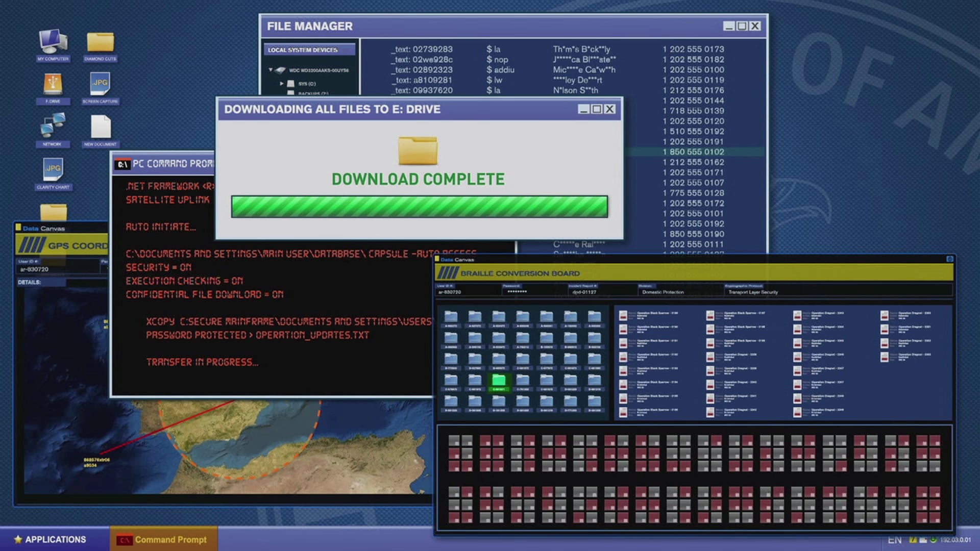Click the green download progress bar

419,207
